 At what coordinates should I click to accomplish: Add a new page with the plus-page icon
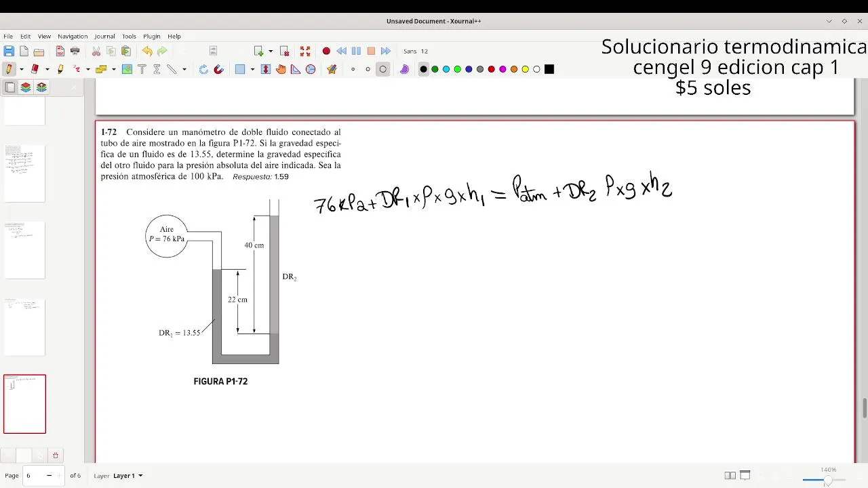click(x=258, y=51)
